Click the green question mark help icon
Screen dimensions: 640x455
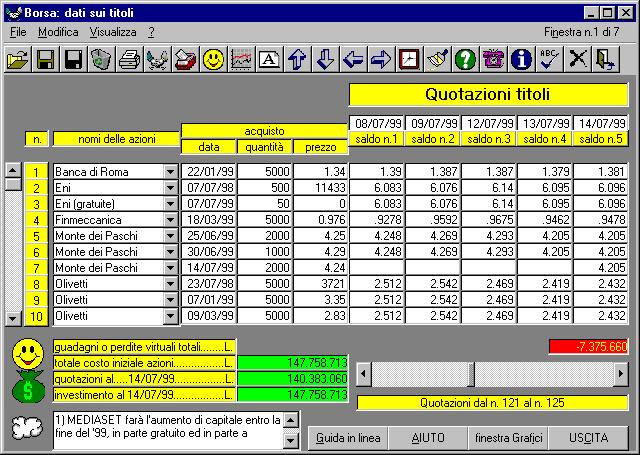(465, 60)
